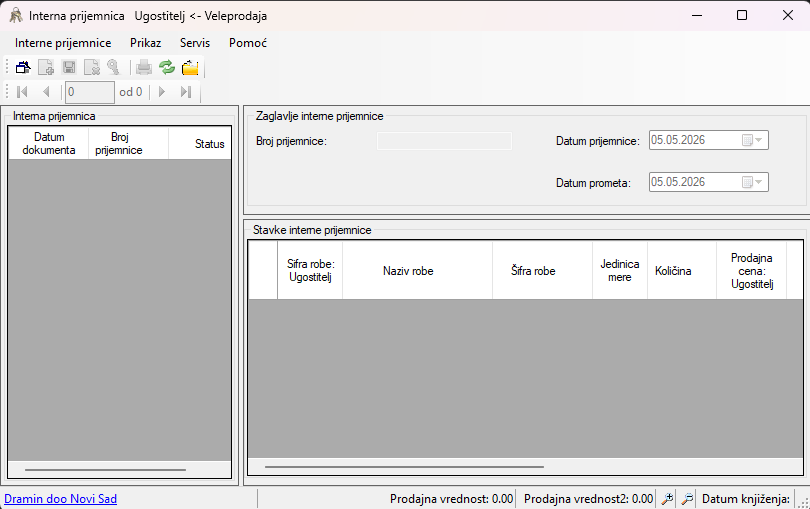Maximize the Interna prijemnica window
Image resolution: width=810 pixels, height=509 pixels.
pyautogui.click(x=742, y=15)
